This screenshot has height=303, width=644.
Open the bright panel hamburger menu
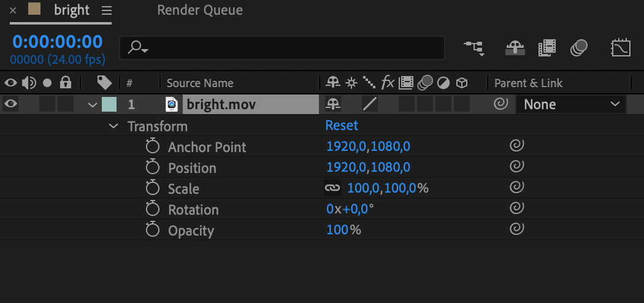click(x=107, y=10)
